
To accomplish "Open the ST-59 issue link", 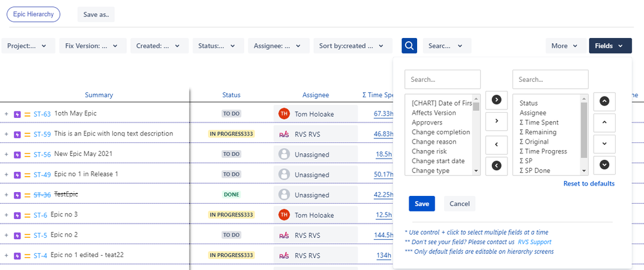I will tap(42, 134).
